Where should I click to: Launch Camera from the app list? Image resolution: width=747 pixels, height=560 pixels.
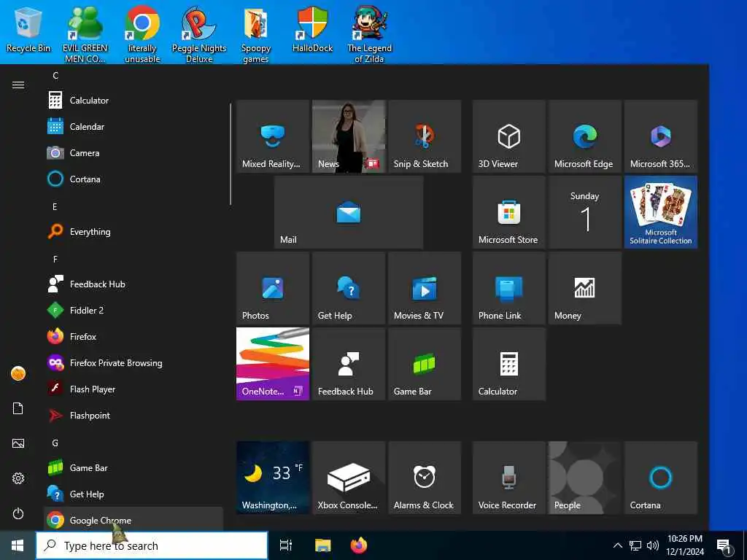coord(133,153)
